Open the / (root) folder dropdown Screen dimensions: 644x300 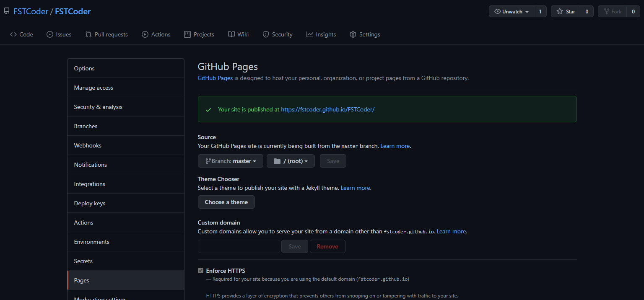291,161
